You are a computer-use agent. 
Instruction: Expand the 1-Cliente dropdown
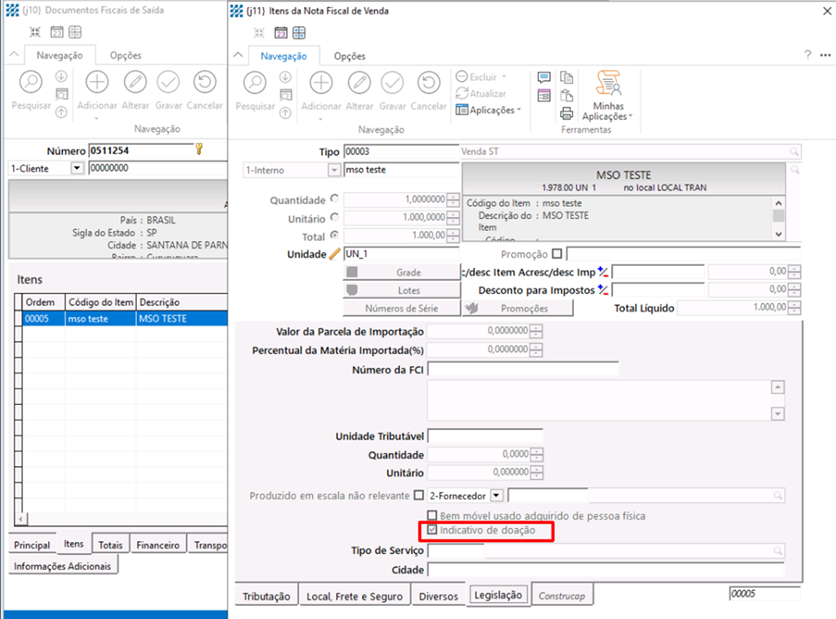78,169
